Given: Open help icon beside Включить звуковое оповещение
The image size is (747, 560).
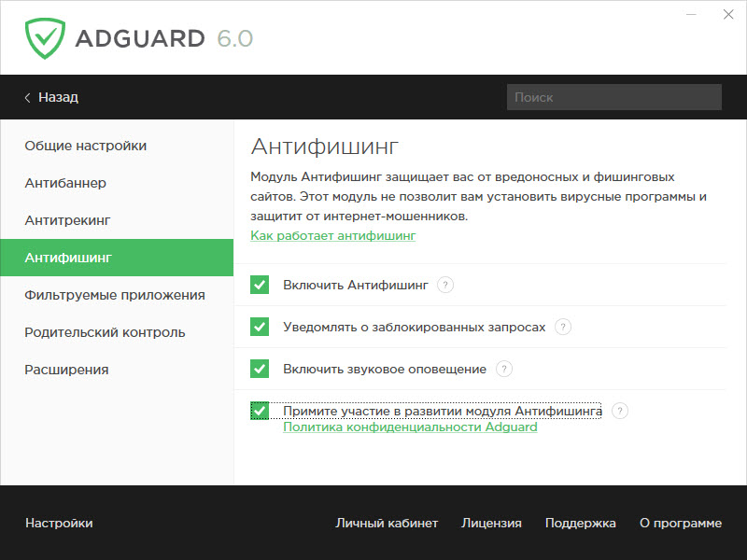Looking at the screenshot, I should pyautogui.click(x=504, y=369).
